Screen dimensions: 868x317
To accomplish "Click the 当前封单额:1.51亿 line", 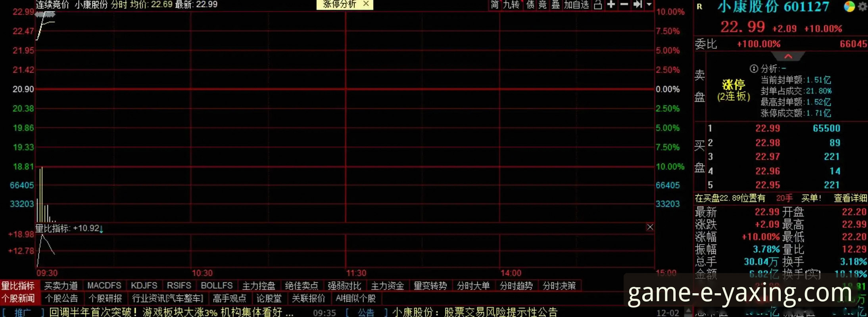I will click(795, 80).
